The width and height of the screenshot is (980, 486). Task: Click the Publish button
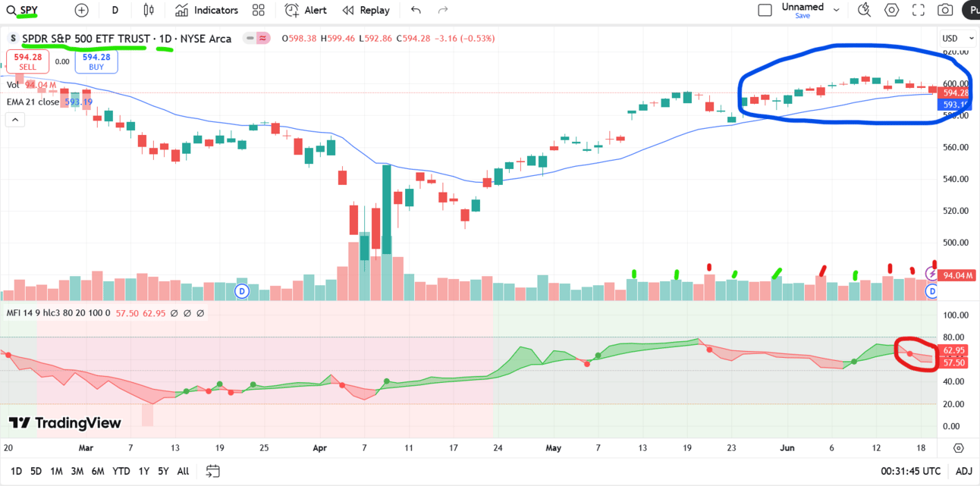972,10
